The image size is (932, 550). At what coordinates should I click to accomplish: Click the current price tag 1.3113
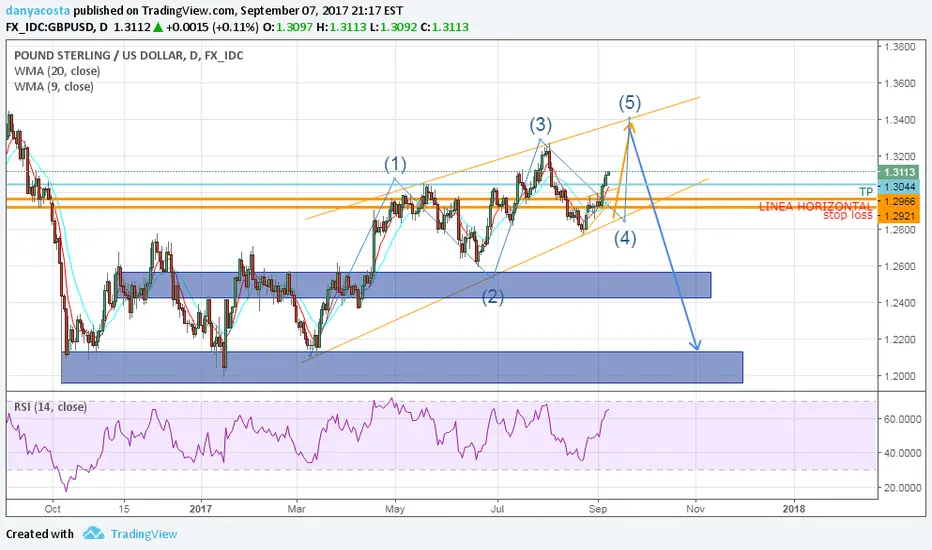point(899,172)
